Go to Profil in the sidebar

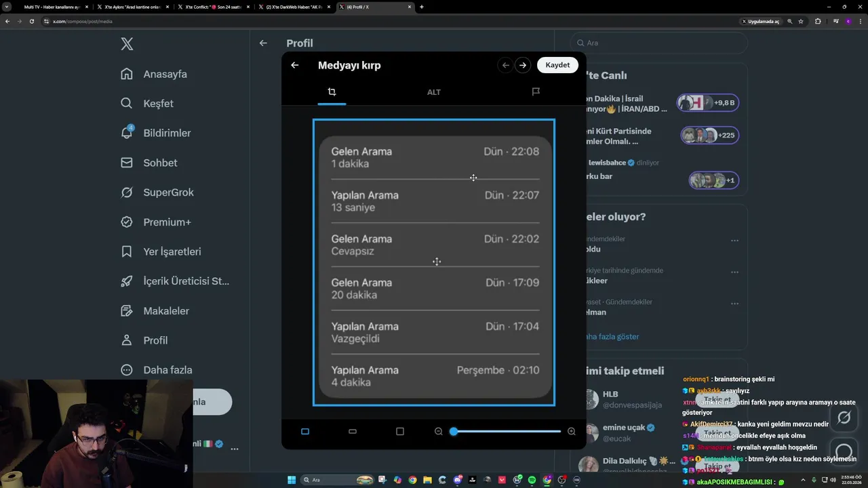coord(144,340)
